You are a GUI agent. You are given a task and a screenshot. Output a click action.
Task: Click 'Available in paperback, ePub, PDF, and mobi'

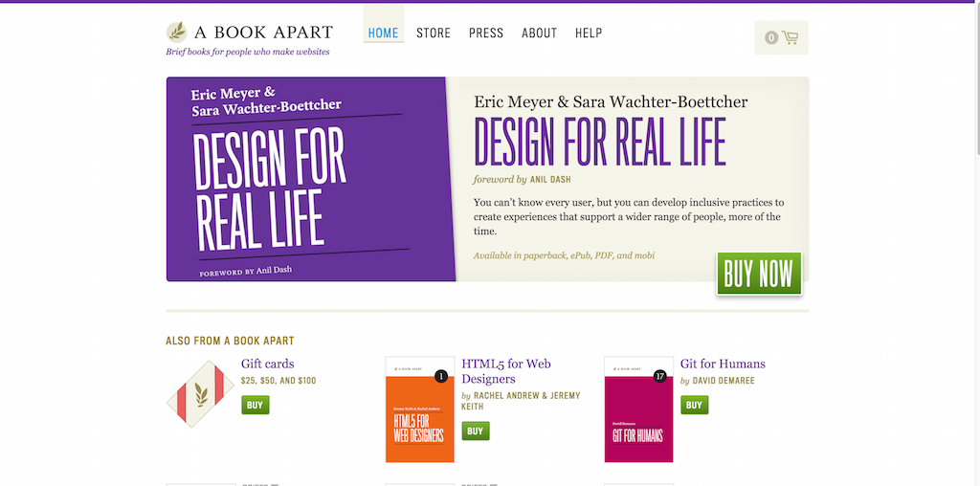click(x=564, y=255)
